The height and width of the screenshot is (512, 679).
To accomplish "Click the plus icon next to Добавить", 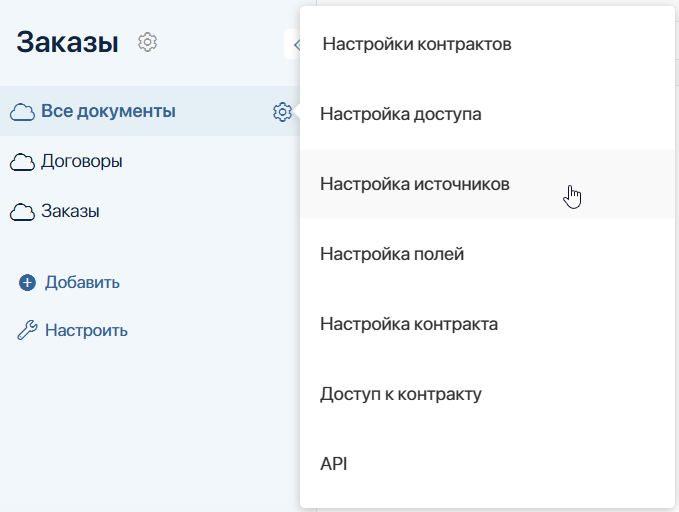I will click(27, 282).
